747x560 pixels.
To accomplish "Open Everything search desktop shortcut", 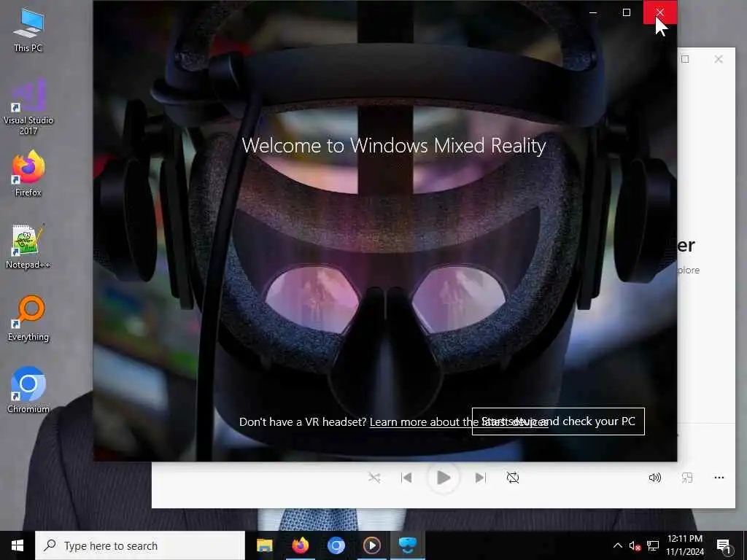I will pyautogui.click(x=28, y=319).
